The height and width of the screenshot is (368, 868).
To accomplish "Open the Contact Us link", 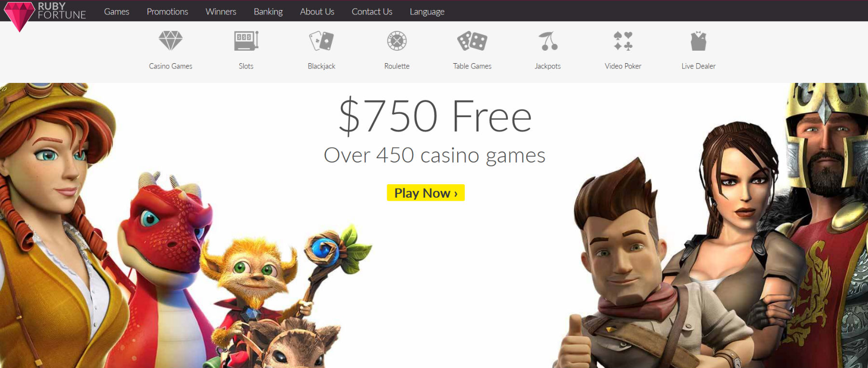I will point(372,12).
